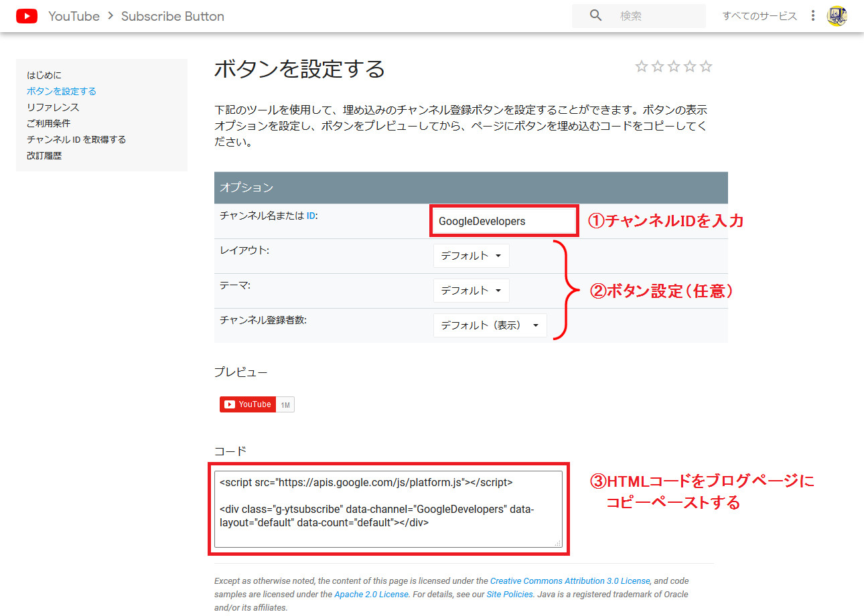This screenshot has width=864, height=616.
Task: Rate the page three stars
Action: click(x=674, y=66)
